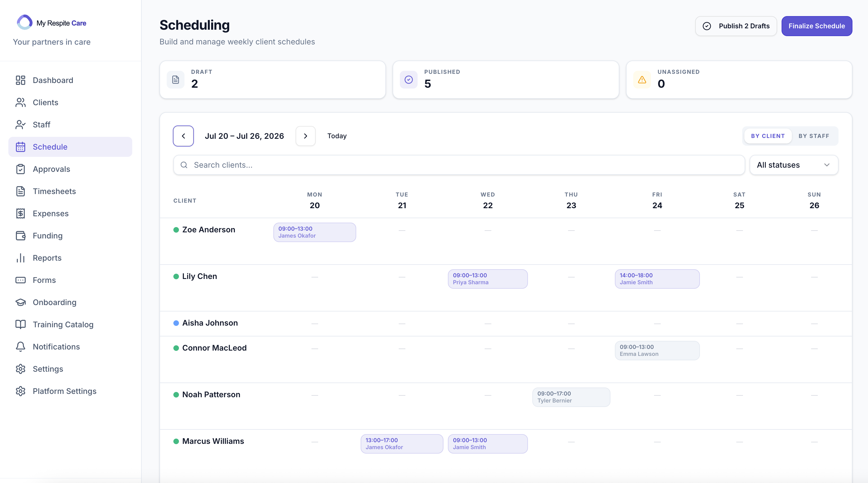Click the Published checkmark icon
This screenshot has height=483, width=868.
[x=409, y=80]
